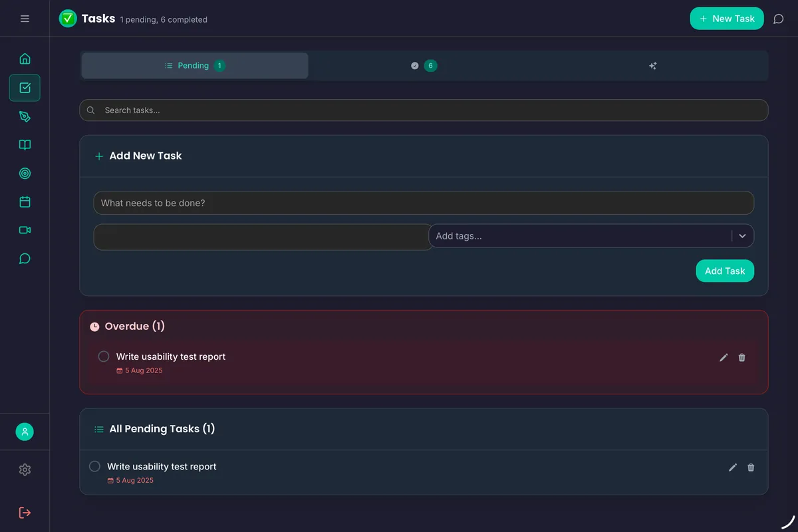
Task: Switch to the completed tab with 6
Action: click(424, 66)
